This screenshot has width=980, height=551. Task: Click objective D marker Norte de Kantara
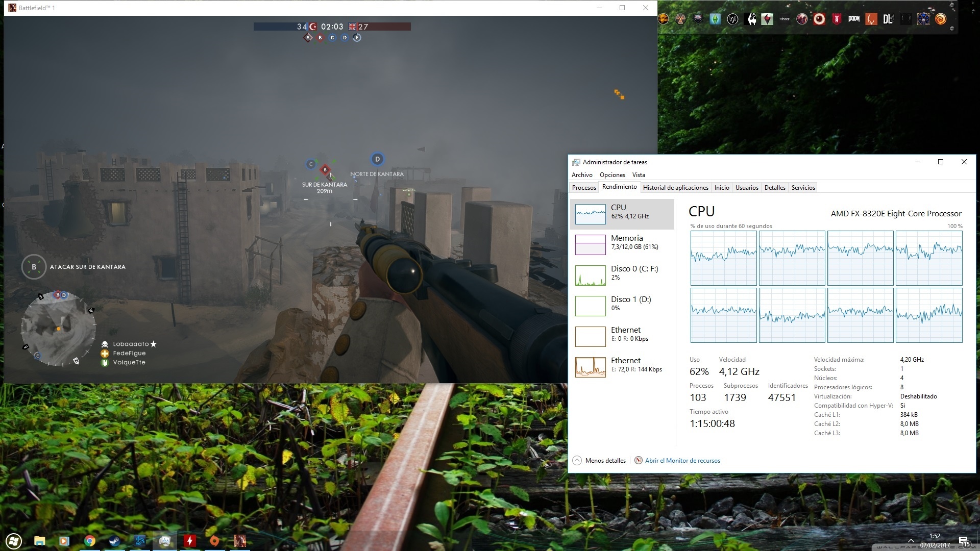point(377,159)
